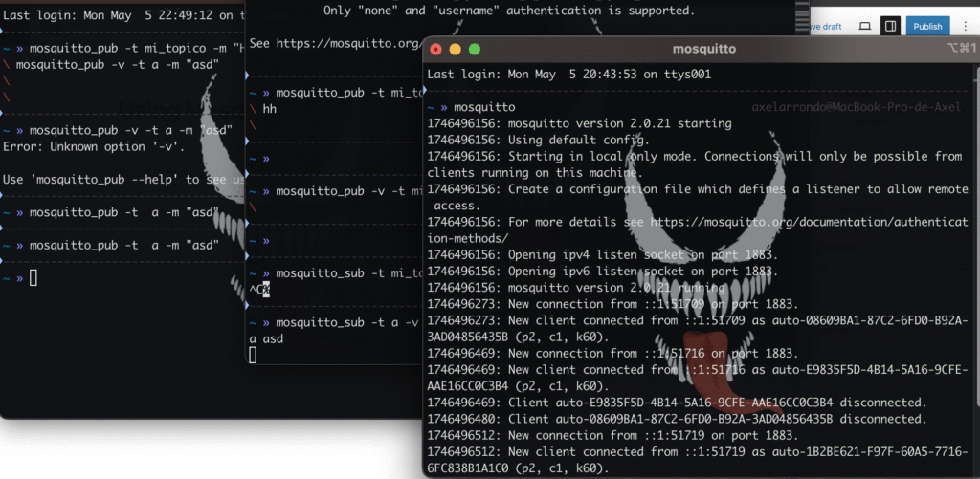Close the mosquitto terminal window
The image size is (980, 479).
[x=436, y=50]
